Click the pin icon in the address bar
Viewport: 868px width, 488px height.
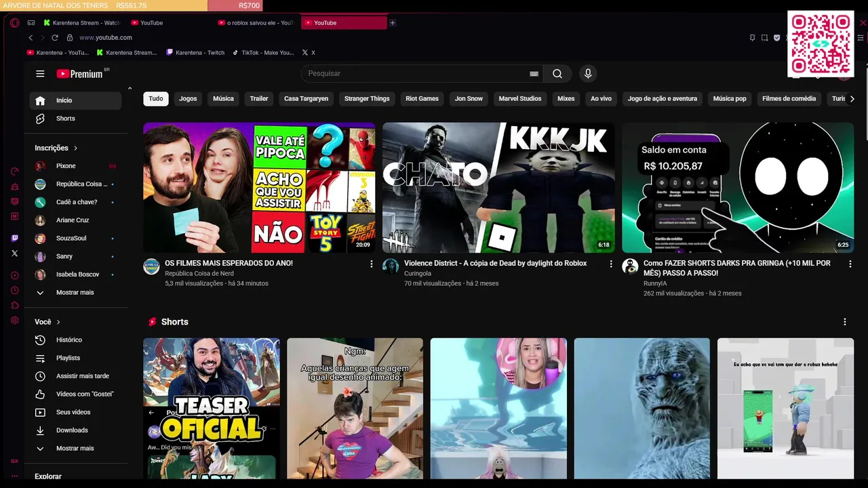[x=752, y=38]
